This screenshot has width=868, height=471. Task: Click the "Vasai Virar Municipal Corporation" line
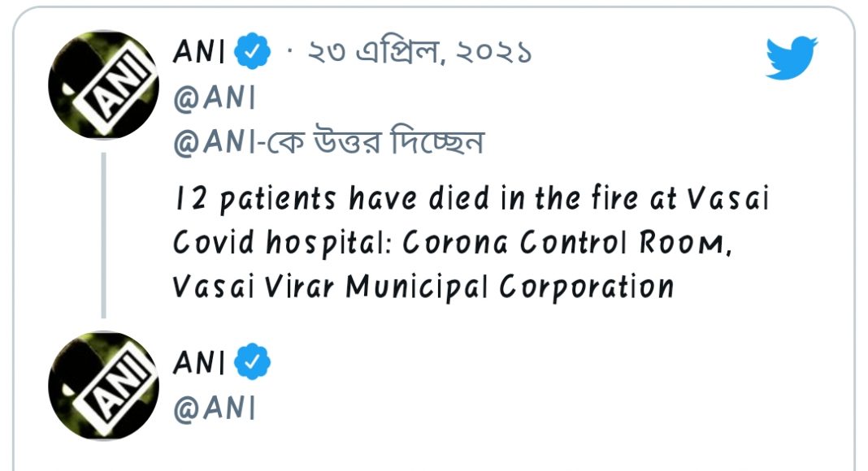click(423, 287)
